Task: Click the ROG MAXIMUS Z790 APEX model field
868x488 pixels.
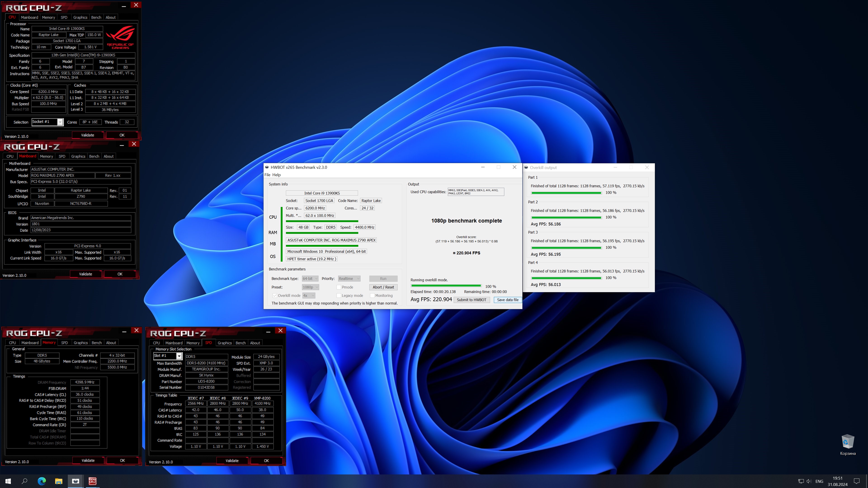Action: 62,175
